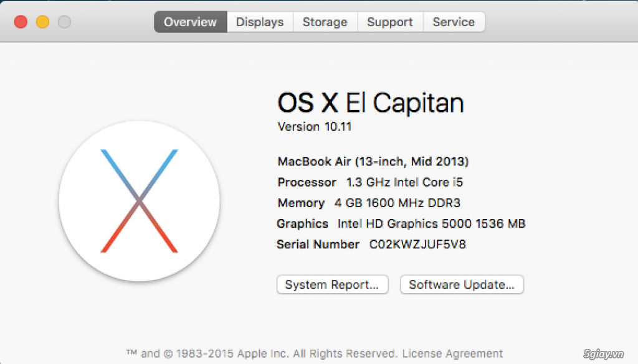Click the Intel HD Graphics 5000 text

(x=431, y=223)
